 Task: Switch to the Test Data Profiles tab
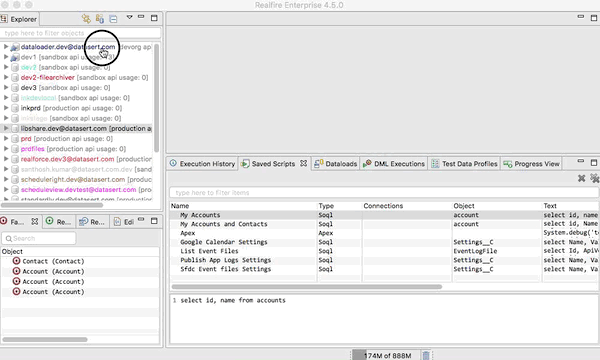464,164
